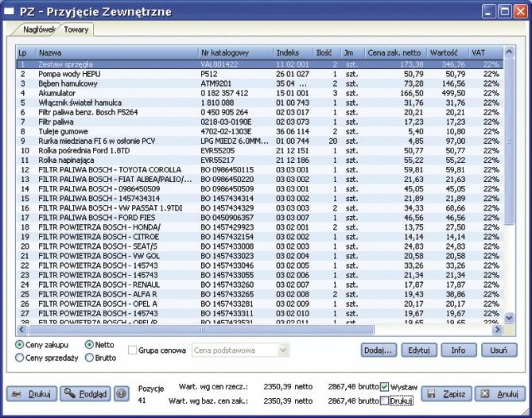This screenshot has height=418, width=532.
Task: Select the row Pompa wody HEPU
Action: [x=259, y=74]
